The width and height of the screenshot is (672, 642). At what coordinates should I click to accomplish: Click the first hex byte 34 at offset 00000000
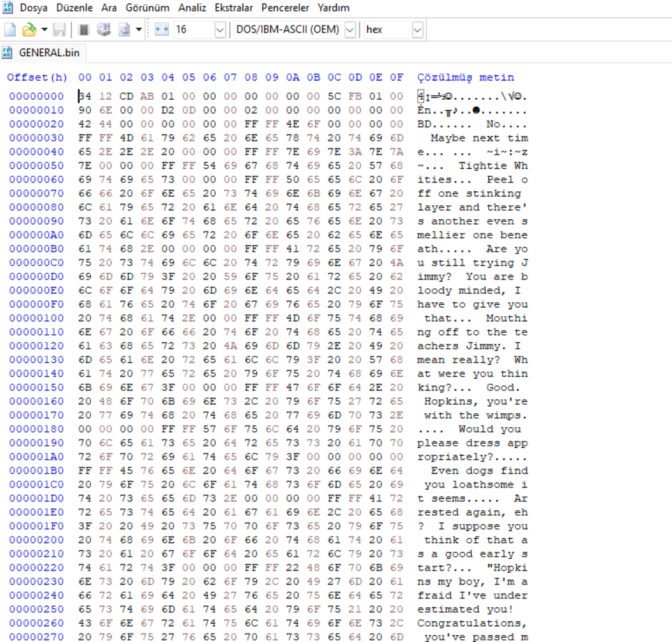(85, 96)
